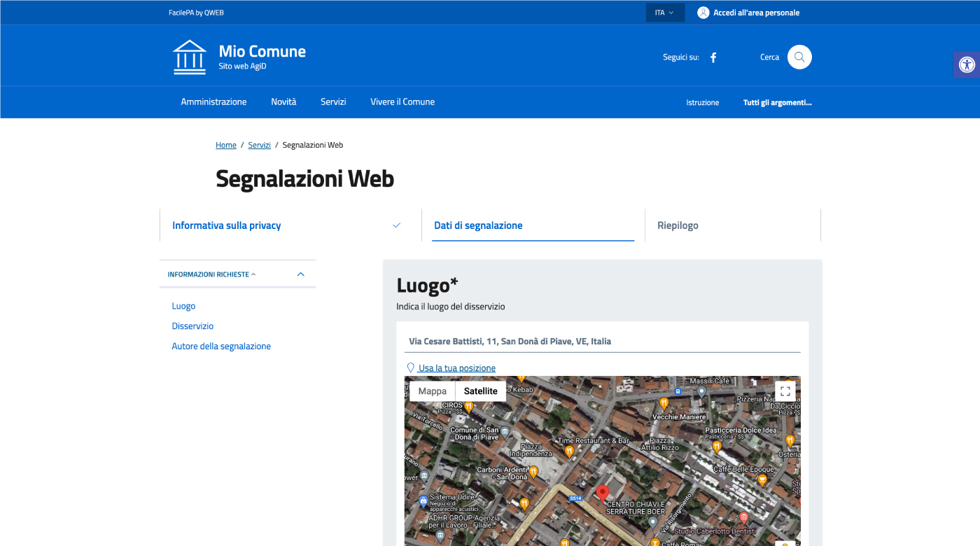Click the search magnifier icon

799,57
